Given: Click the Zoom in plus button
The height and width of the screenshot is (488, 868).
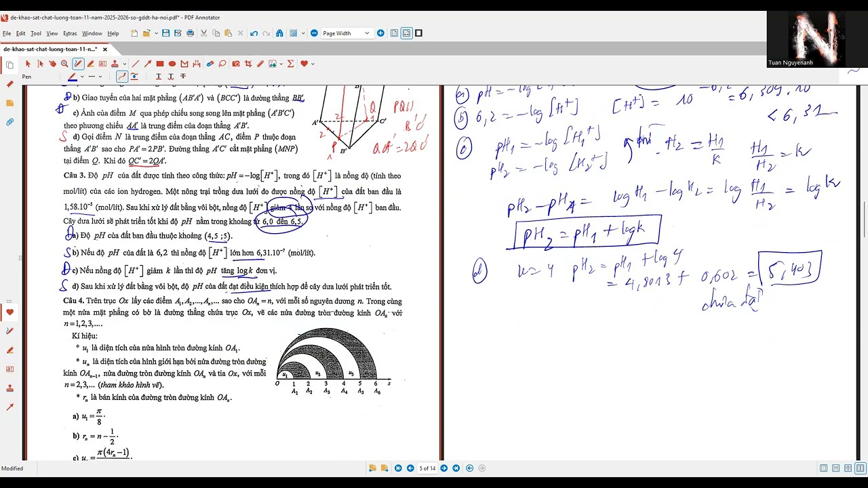Looking at the screenshot, I should (x=380, y=33).
